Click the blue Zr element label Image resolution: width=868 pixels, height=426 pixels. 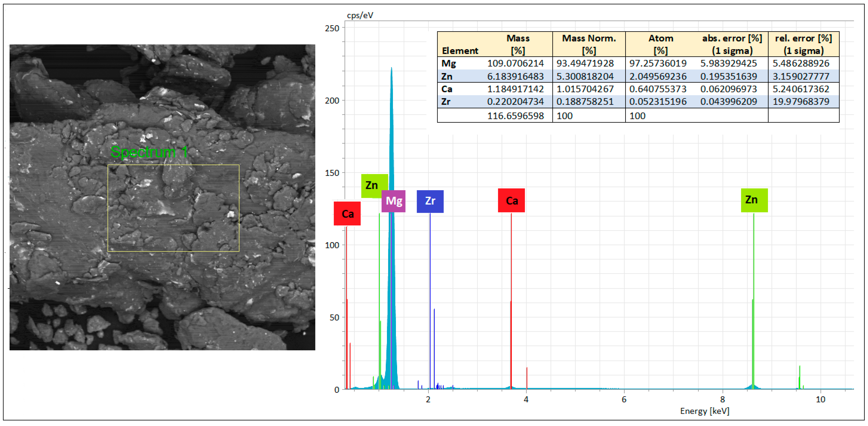pos(430,201)
